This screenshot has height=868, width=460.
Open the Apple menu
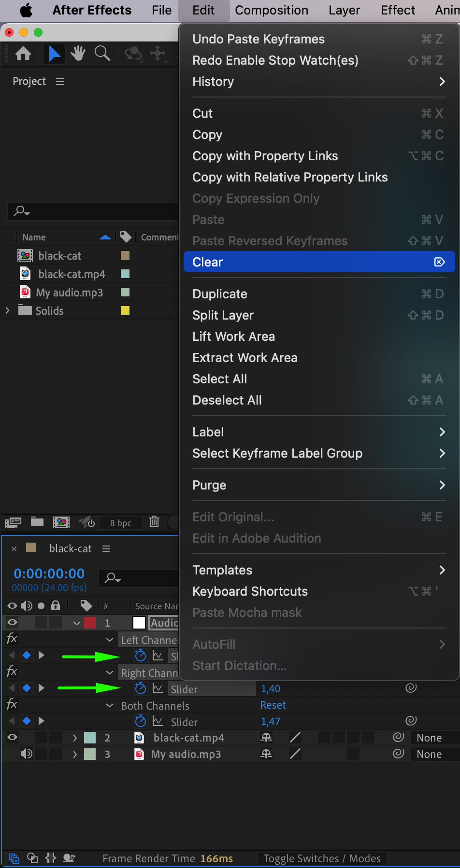(26, 10)
